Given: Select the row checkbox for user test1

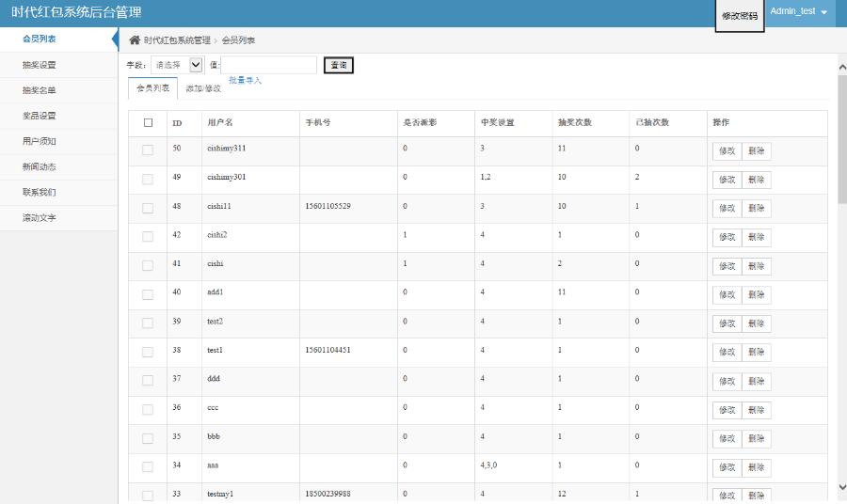Looking at the screenshot, I should 148,352.
